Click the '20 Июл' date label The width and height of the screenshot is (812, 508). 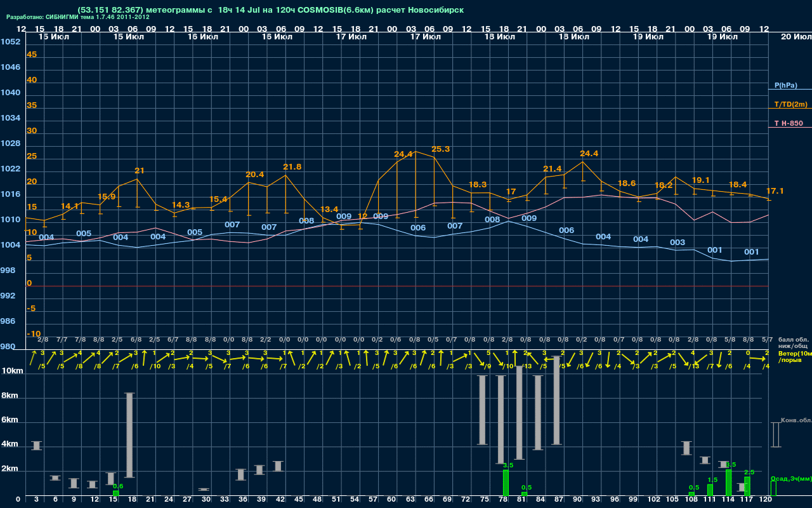796,37
